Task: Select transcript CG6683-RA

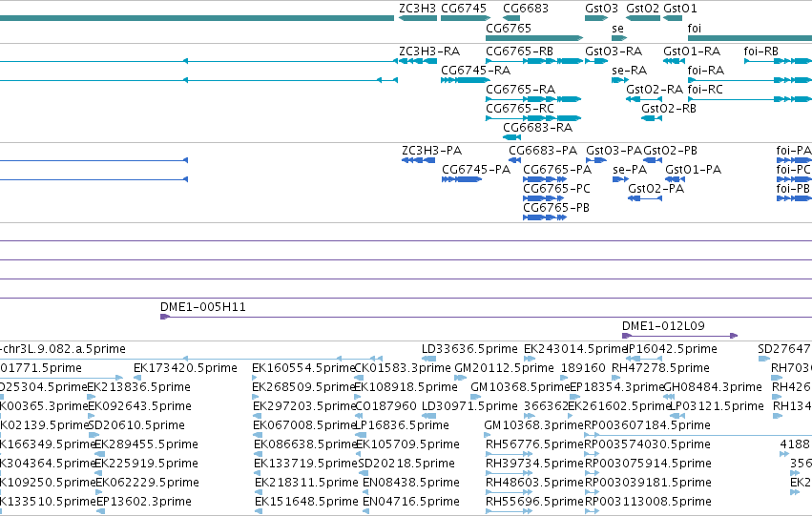Action: click(537, 127)
